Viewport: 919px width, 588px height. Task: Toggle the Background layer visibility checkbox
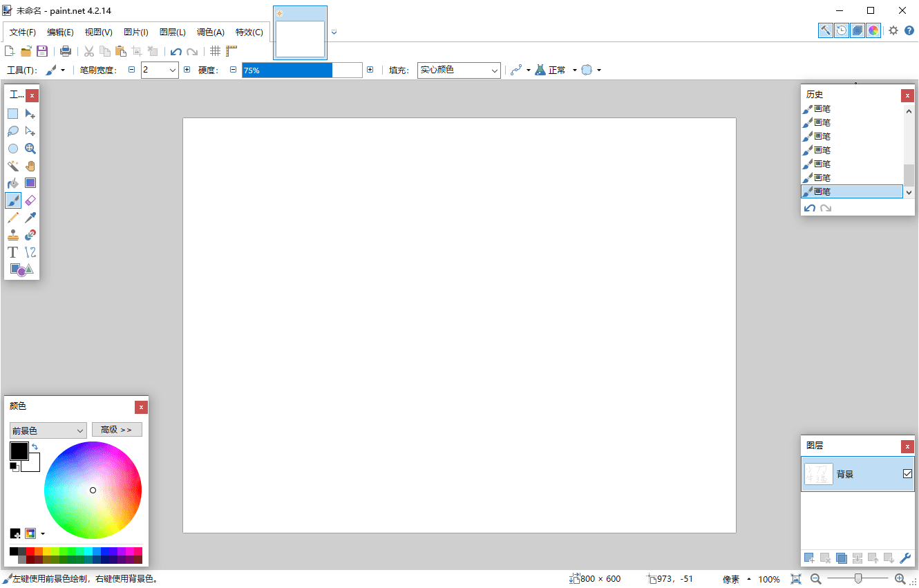coord(907,473)
